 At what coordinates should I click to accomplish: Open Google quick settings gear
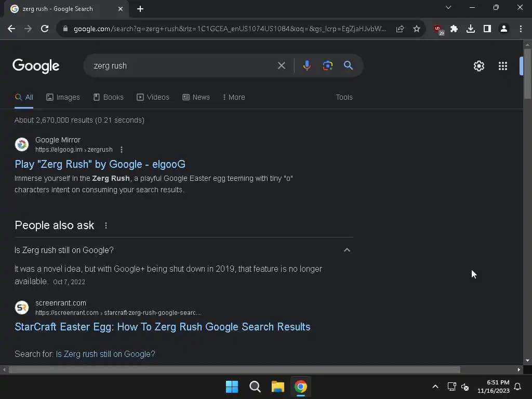478,66
